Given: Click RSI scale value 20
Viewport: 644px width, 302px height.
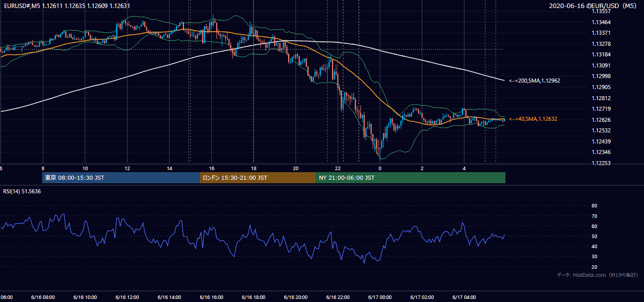Looking at the screenshot, I should (x=594, y=267).
